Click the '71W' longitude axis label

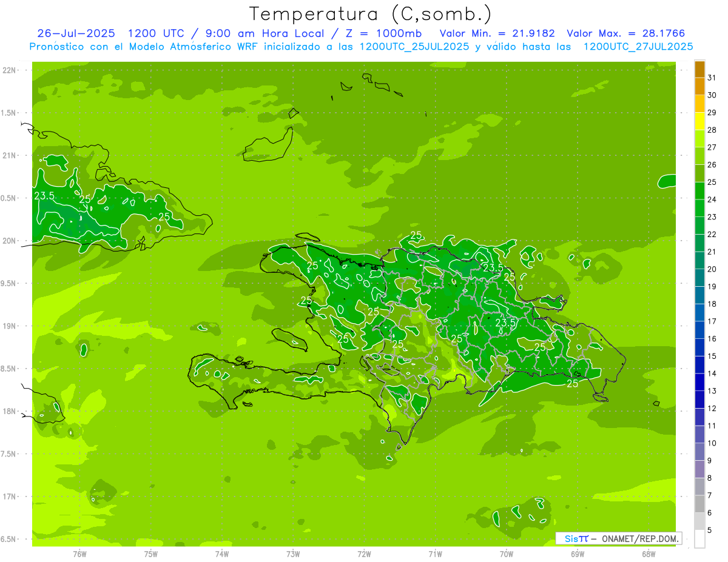[x=435, y=554]
